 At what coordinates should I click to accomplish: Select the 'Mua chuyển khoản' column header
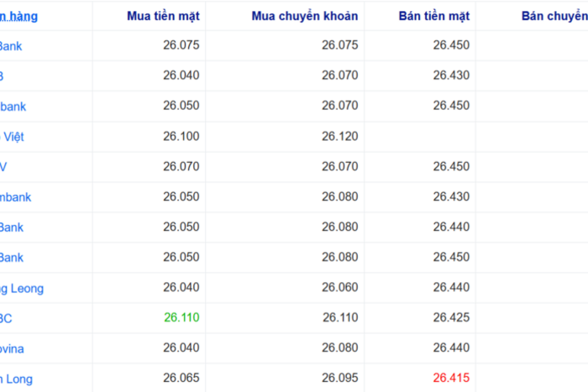pos(304,16)
